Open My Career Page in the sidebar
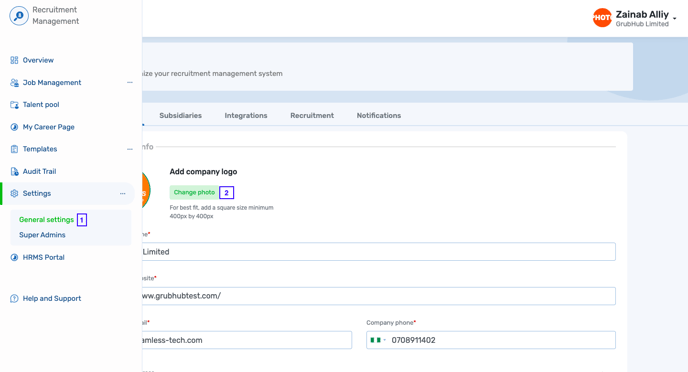This screenshot has height=372, width=688. [49, 127]
